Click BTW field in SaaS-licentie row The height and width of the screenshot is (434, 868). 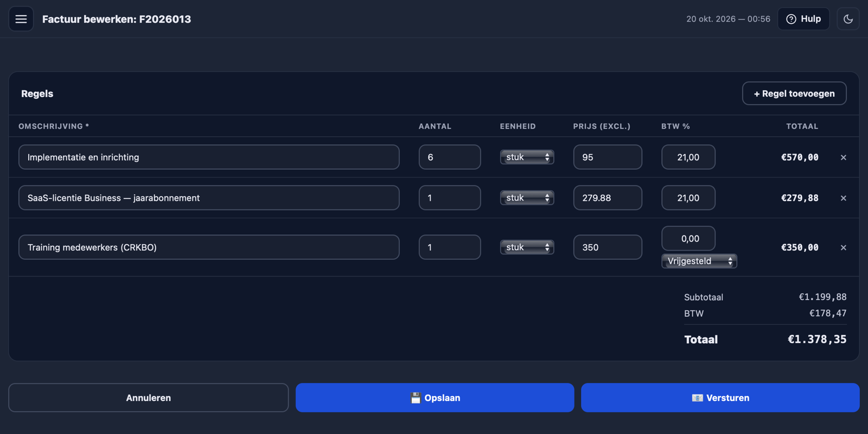click(x=688, y=197)
